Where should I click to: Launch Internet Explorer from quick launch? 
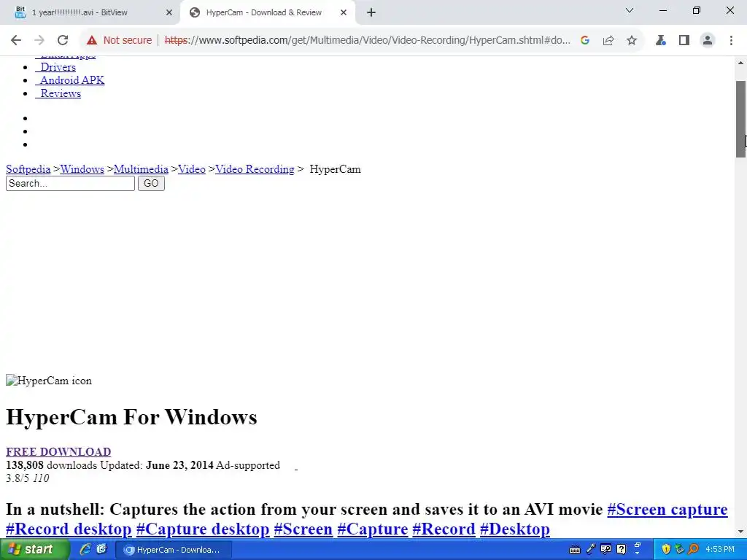[86, 550]
